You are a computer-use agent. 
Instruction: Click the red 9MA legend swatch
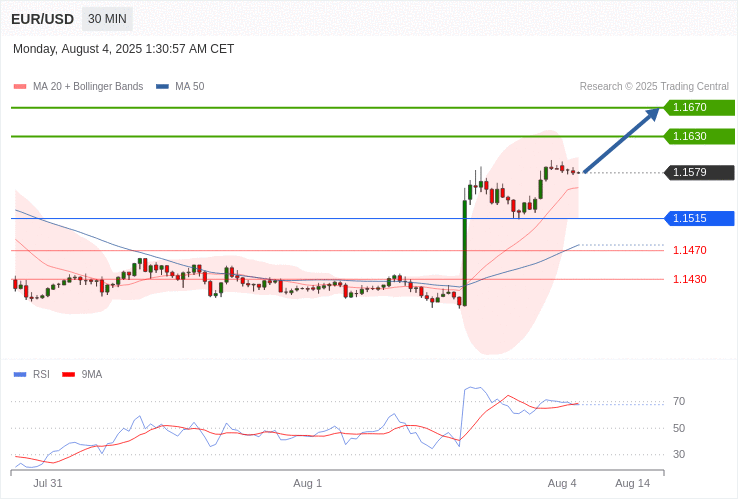tap(69, 375)
